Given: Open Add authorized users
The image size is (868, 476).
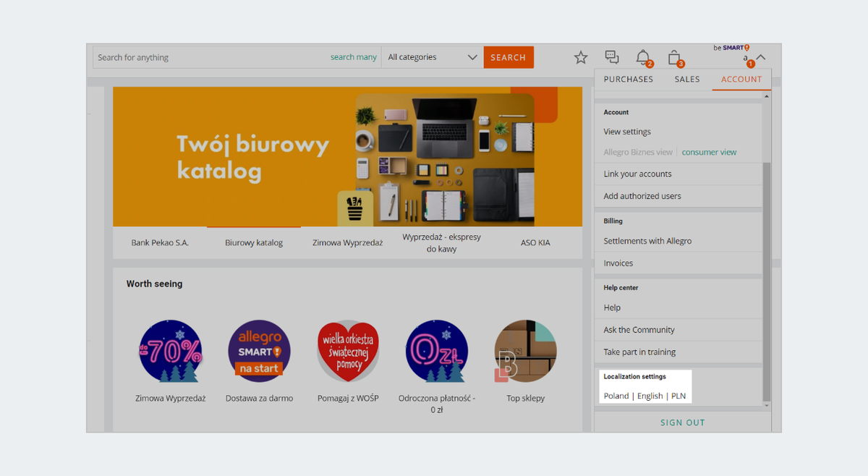Looking at the screenshot, I should coord(642,196).
